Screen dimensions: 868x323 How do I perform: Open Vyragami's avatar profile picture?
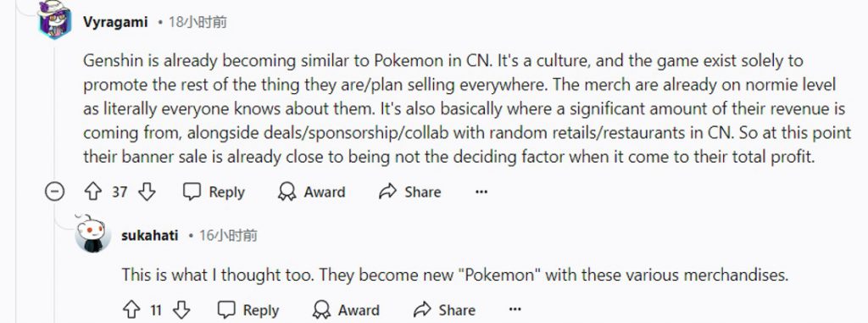(55, 20)
